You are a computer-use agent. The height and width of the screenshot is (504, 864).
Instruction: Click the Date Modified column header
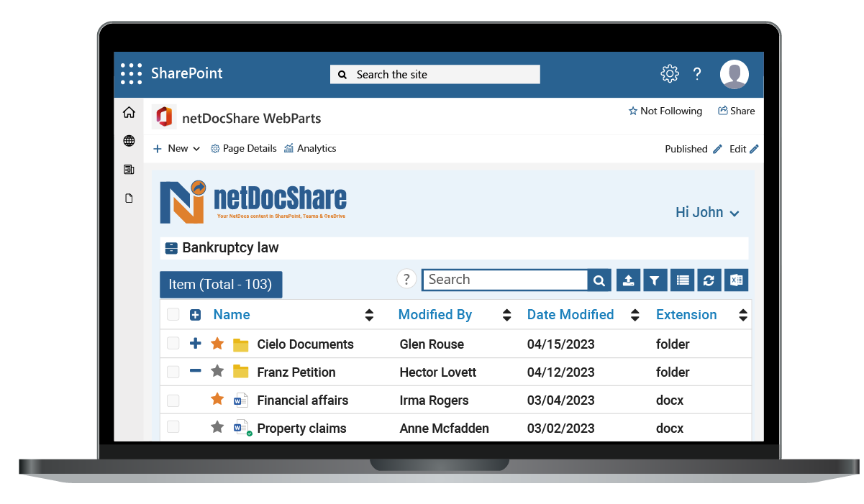pyautogui.click(x=570, y=314)
